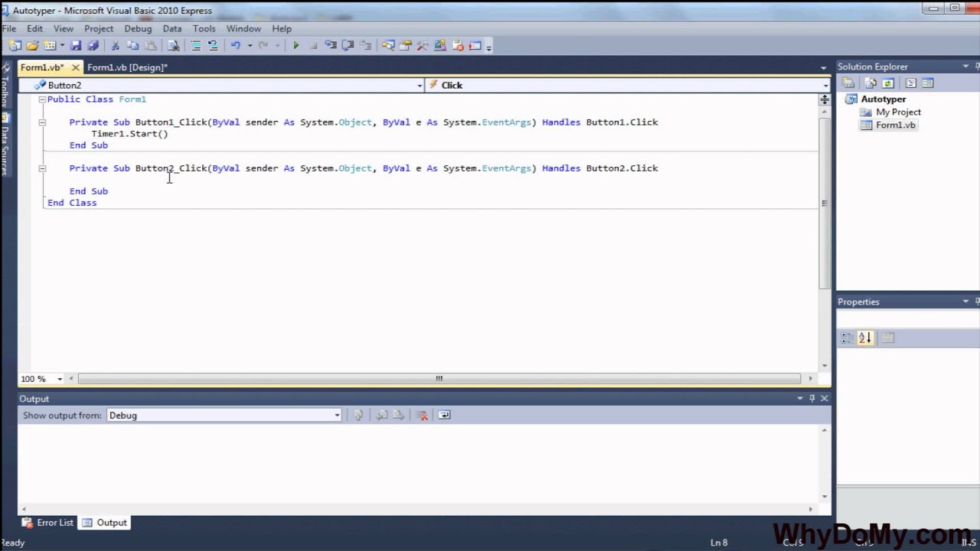The width and height of the screenshot is (980, 551).
Task: Open the 100 % zoom level dropdown
Action: coord(60,379)
